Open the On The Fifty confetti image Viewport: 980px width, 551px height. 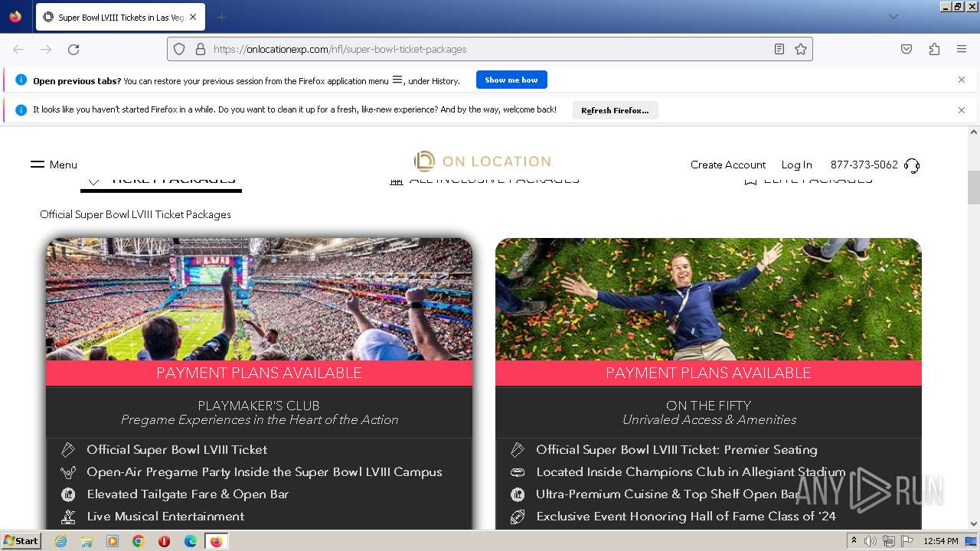[x=708, y=299]
